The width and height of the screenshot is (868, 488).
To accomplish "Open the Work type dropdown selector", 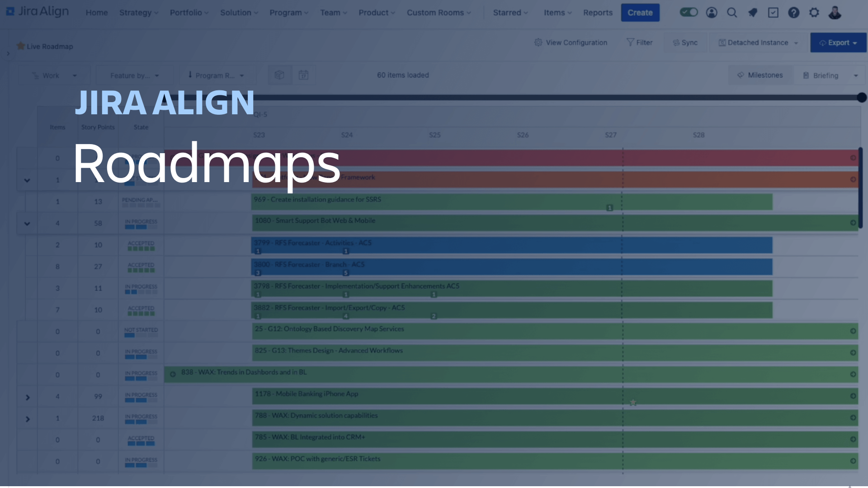I will (x=54, y=75).
